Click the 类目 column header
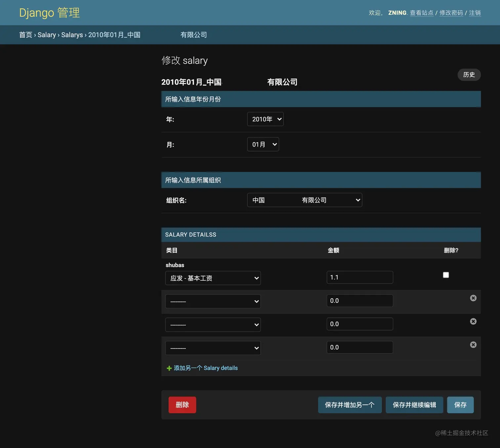500x448 pixels. point(172,250)
